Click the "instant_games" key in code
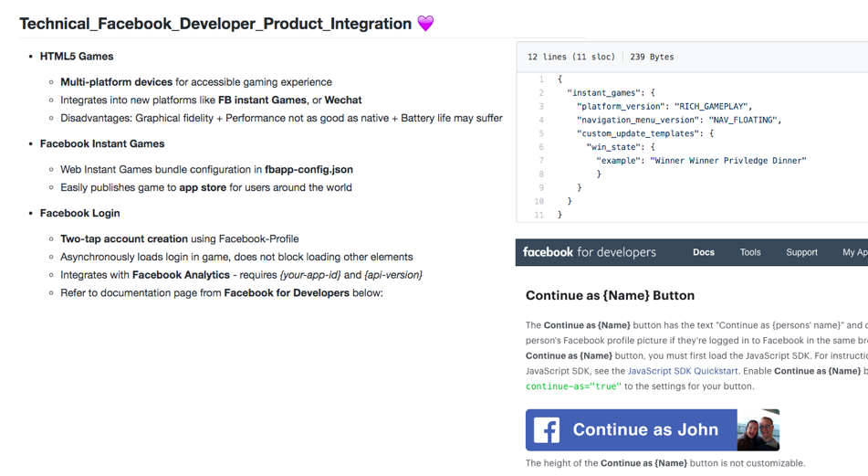Viewport: 868px width, 476px height. 602,93
